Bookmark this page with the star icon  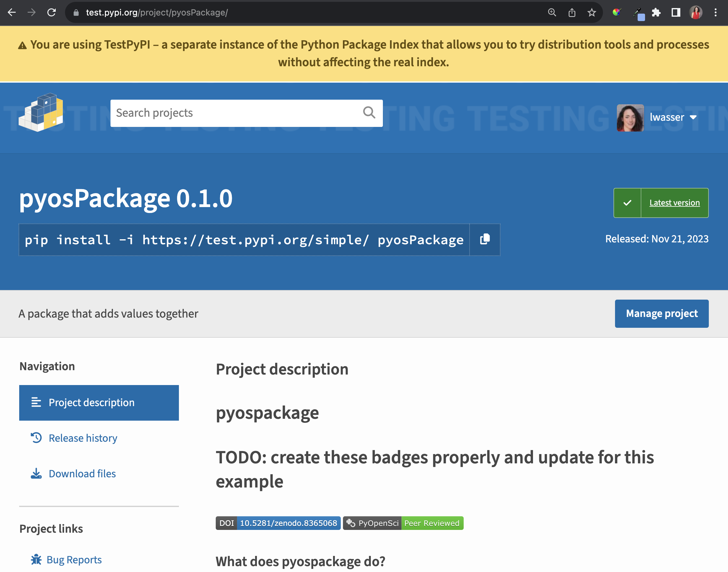pyautogui.click(x=592, y=13)
